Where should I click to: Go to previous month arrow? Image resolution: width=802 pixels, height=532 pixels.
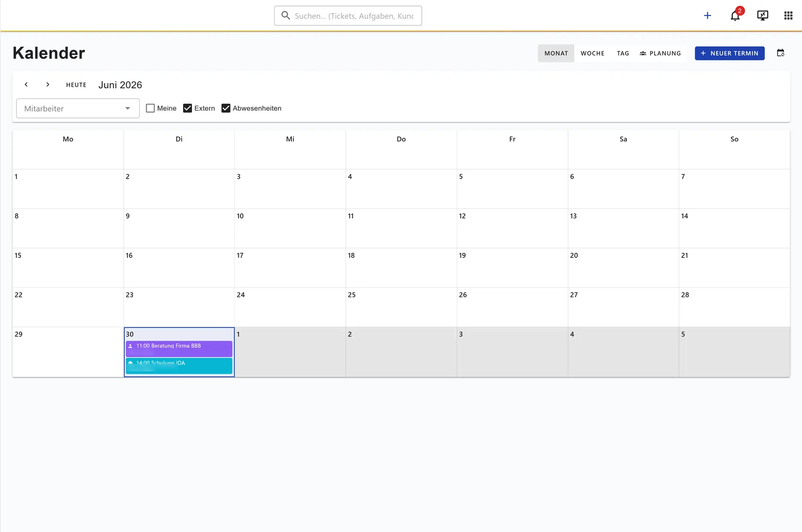tap(26, 84)
